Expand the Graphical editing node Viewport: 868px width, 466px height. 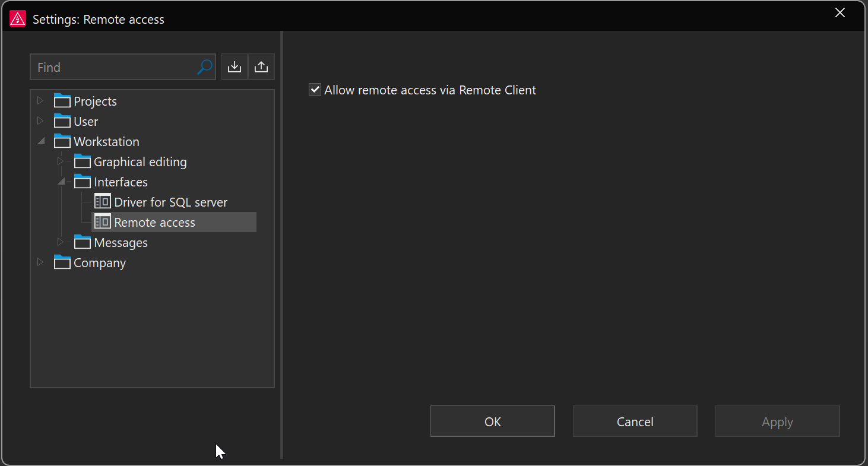60,161
